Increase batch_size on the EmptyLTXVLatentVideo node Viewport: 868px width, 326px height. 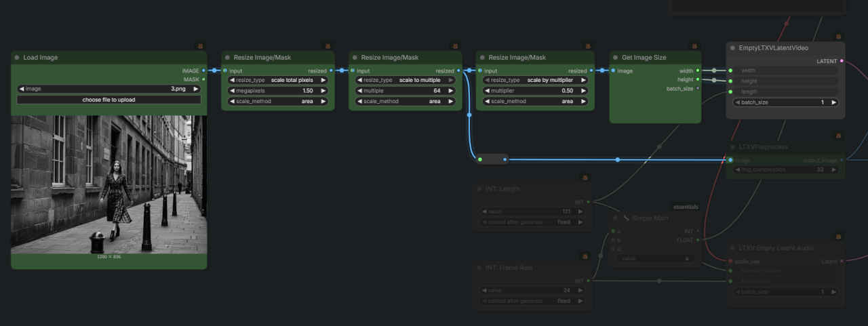coord(833,102)
